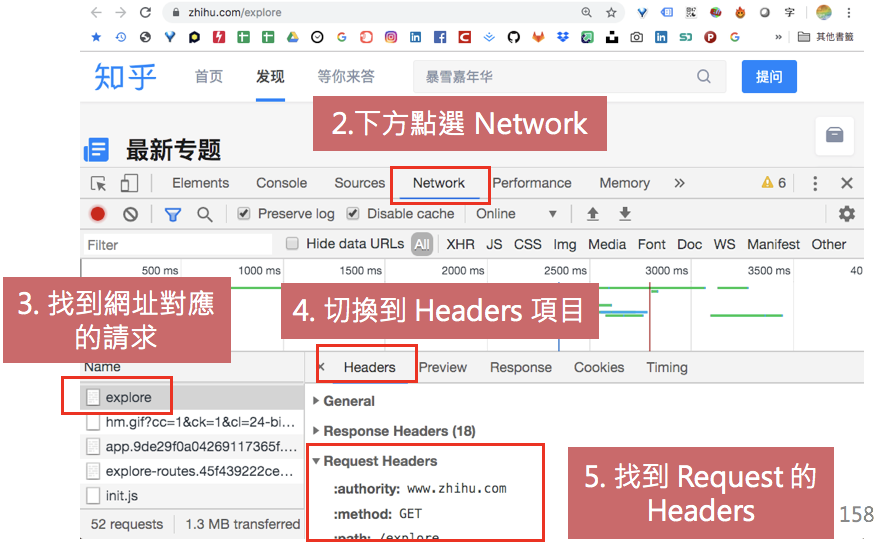The image size is (888, 544).
Task: Reload the zhihu.com page
Action: click(x=146, y=12)
